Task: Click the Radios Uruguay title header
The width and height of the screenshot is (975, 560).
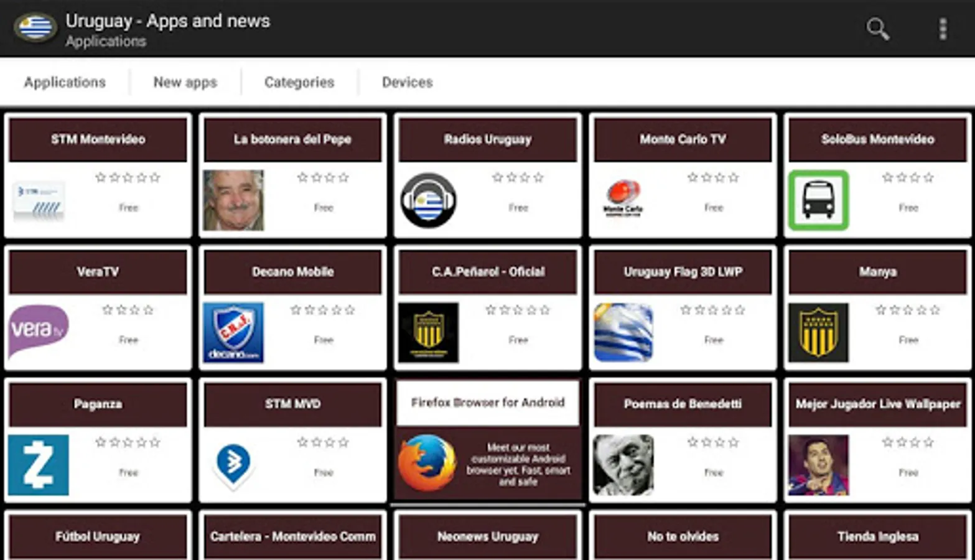Action: (x=488, y=139)
